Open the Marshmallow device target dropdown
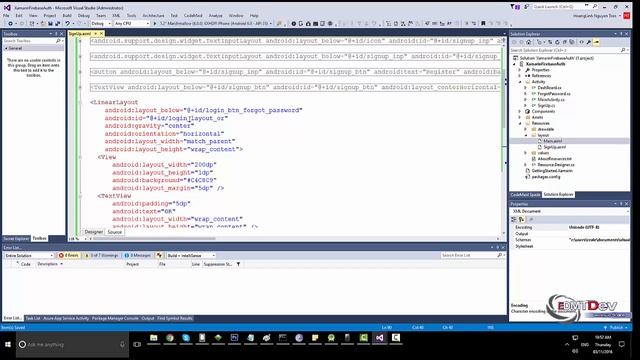The image size is (640, 360). coord(216,24)
